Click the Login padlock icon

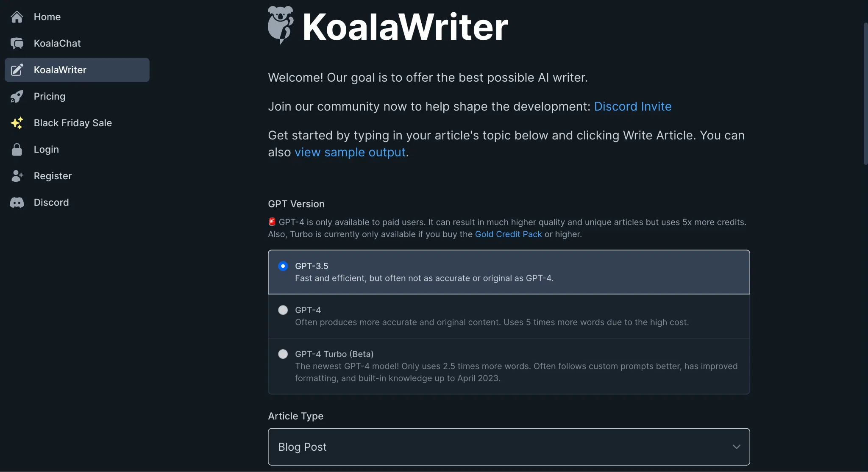coord(17,150)
